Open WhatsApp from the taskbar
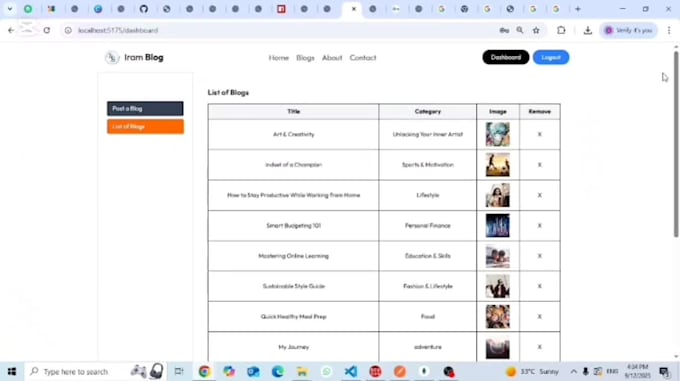This screenshot has height=381, width=680. [327, 371]
